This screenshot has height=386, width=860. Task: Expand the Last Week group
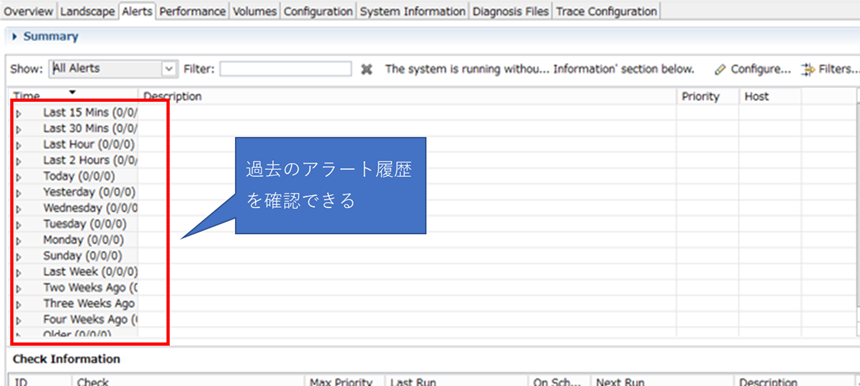point(19,273)
